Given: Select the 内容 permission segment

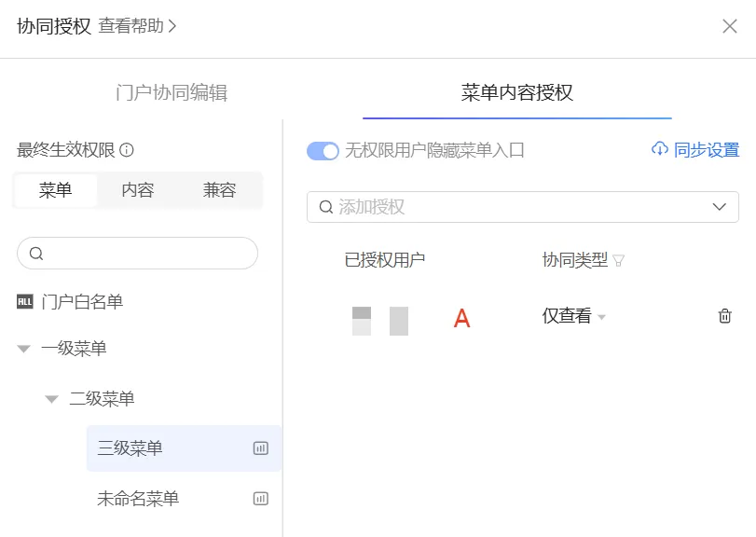Looking at the screenshot, I should [x=138, y=190].
